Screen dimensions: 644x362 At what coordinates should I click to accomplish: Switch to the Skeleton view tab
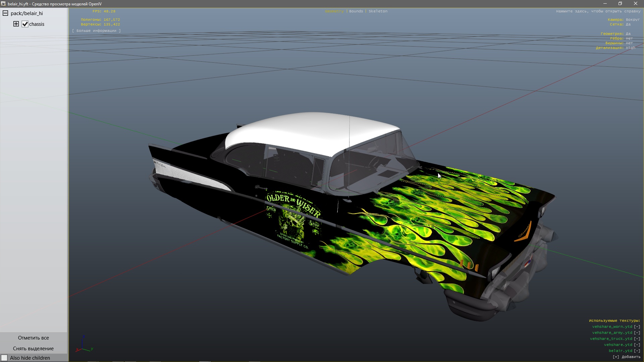coord(378,11)
